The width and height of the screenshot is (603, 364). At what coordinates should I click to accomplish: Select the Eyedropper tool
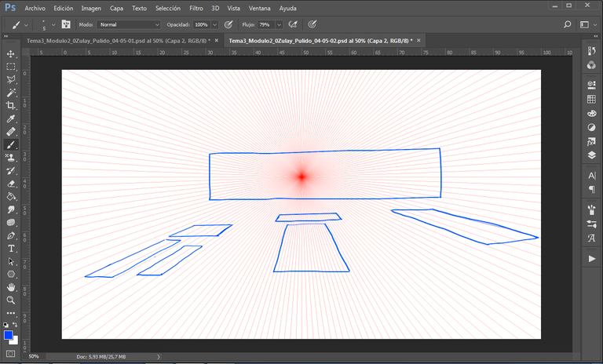(x=10, y=118)
